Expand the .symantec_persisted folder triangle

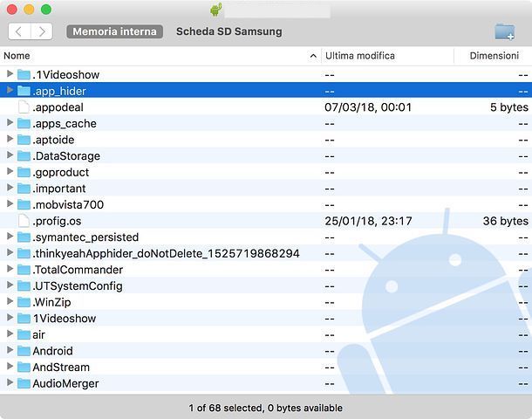10,237
